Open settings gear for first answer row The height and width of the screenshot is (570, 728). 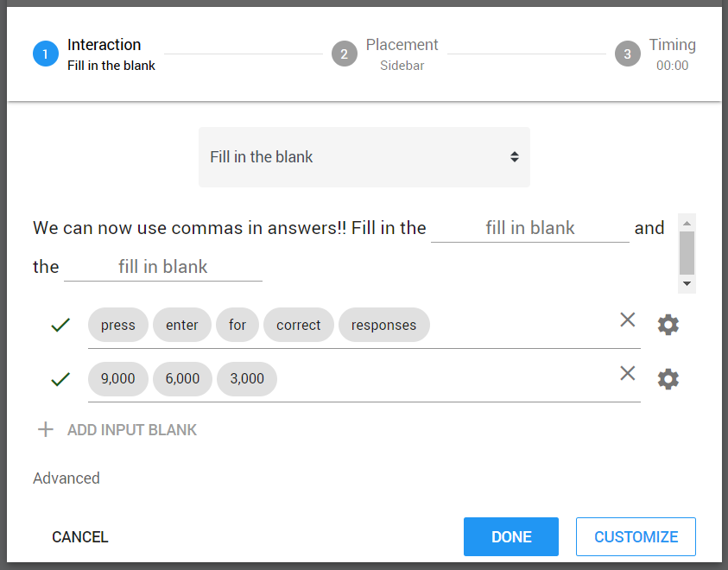(668, 325)
